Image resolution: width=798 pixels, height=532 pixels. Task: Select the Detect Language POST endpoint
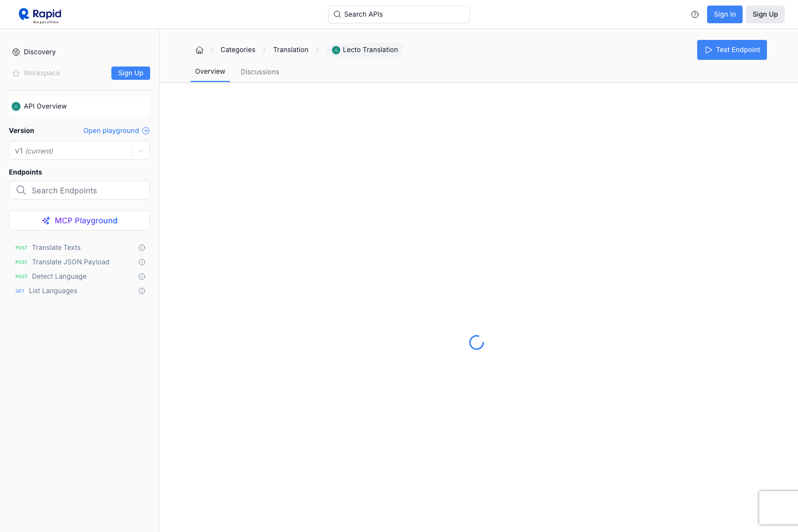(x=59, y=276)
